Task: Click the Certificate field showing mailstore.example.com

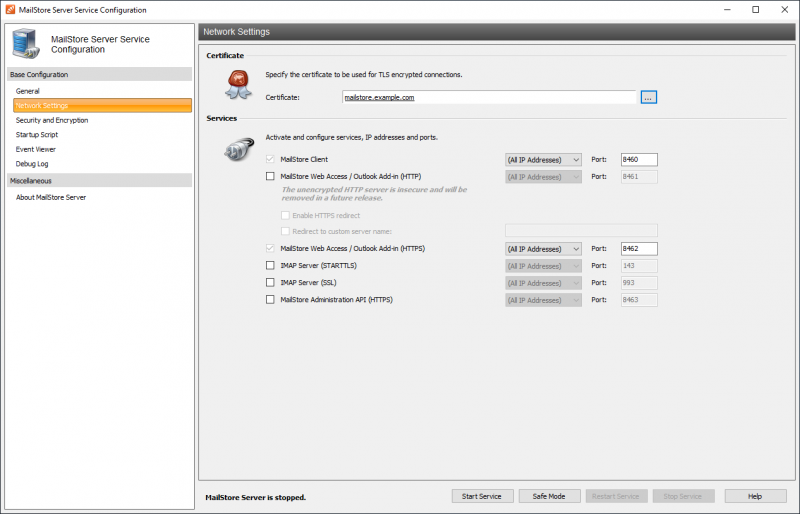Action: [489, 97]
